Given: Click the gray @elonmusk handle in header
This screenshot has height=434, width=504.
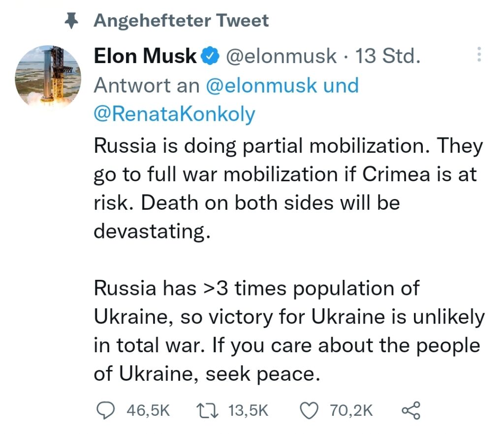Looking at the screenshot, I should [281, 57].
